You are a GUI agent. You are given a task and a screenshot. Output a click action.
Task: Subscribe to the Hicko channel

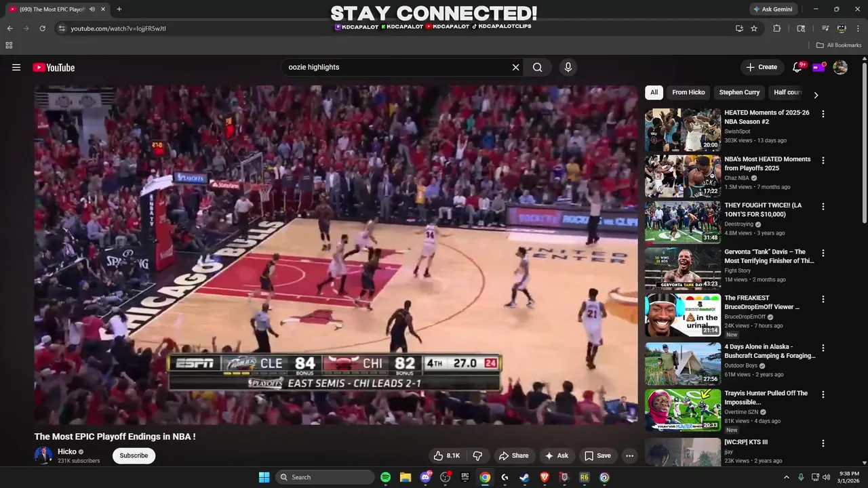tap(134, 455)
